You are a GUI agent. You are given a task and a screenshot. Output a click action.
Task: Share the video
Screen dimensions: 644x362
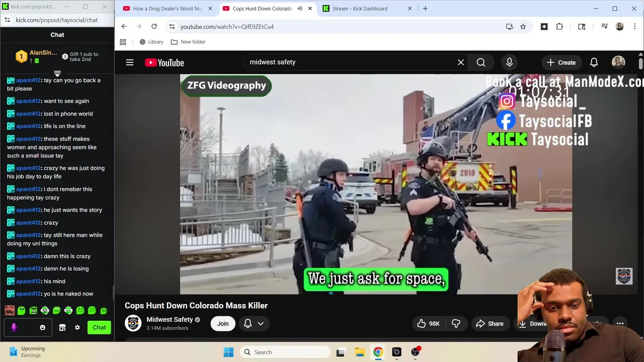click(x=490, y=324)
